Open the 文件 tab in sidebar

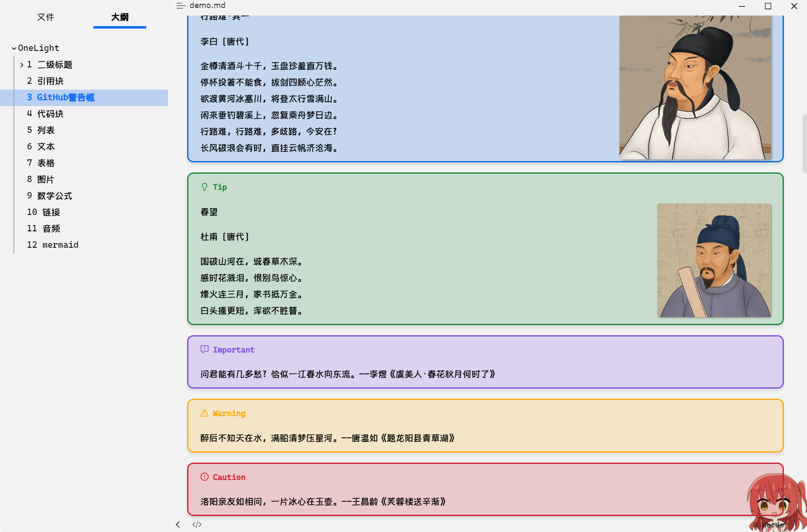pos(45,17)
